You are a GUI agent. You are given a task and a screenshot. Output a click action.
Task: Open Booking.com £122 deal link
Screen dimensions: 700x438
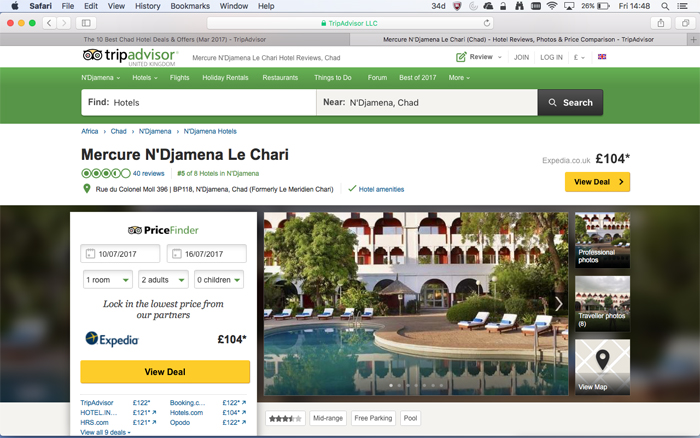point(208,403)
